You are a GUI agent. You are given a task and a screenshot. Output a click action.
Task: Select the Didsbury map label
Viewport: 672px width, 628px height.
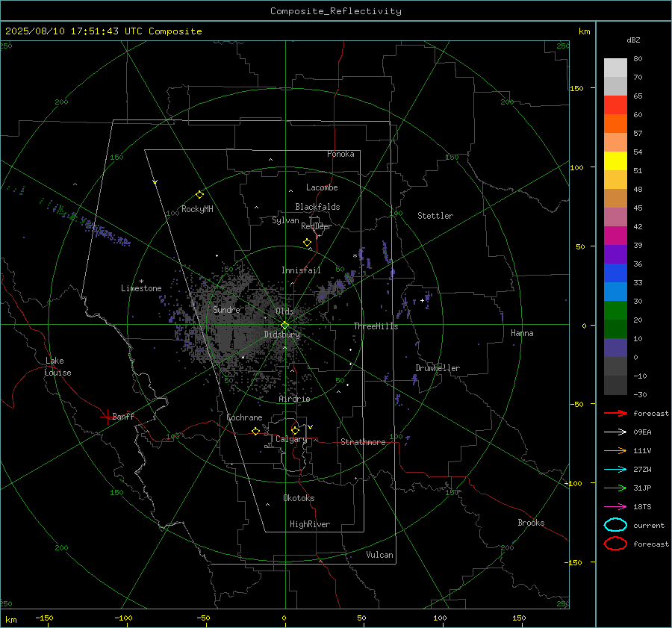click(282, 335)
